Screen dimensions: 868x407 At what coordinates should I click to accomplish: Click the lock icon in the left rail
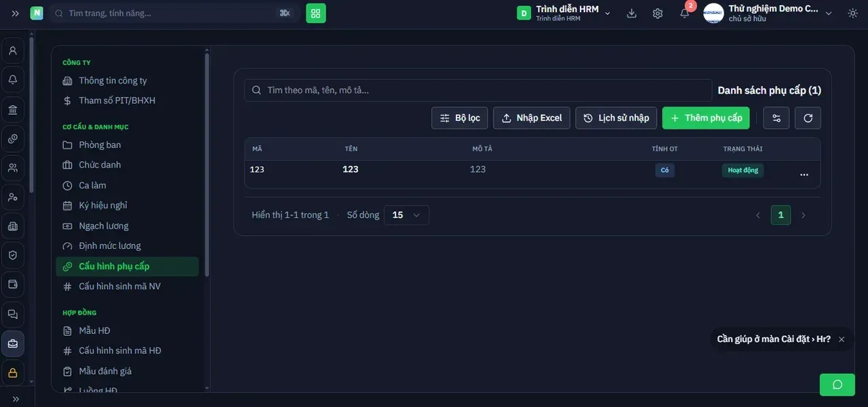(13, 372)
